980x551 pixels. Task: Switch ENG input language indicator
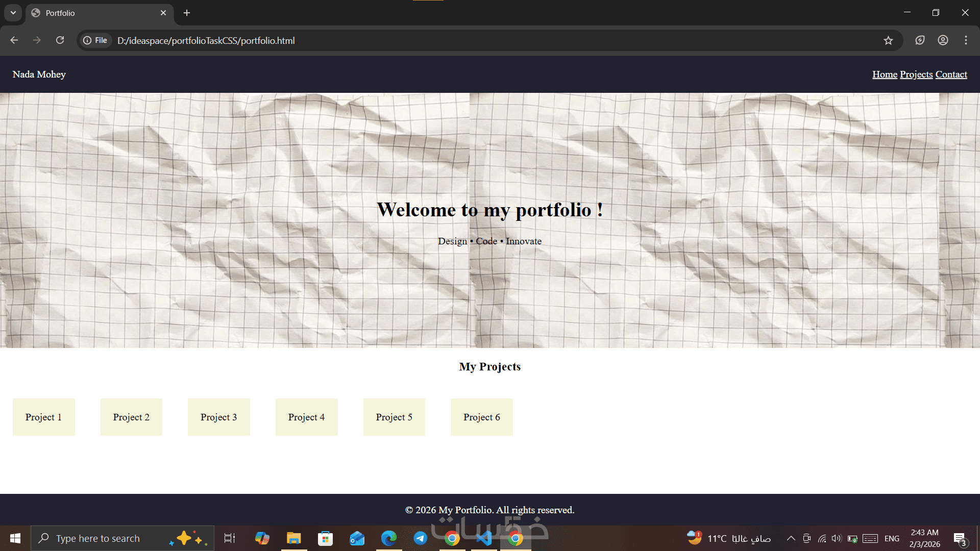pos(892,538)
